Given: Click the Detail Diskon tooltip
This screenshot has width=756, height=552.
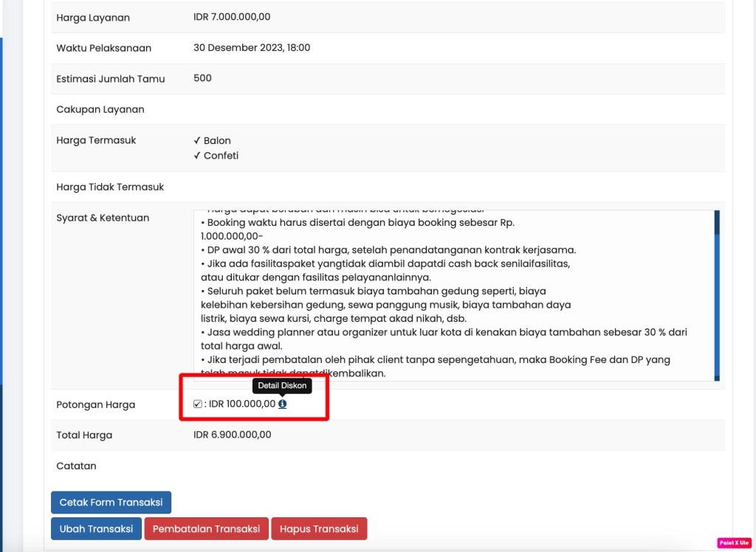Looking at the screenshot, I should click(x=282, y=385).
